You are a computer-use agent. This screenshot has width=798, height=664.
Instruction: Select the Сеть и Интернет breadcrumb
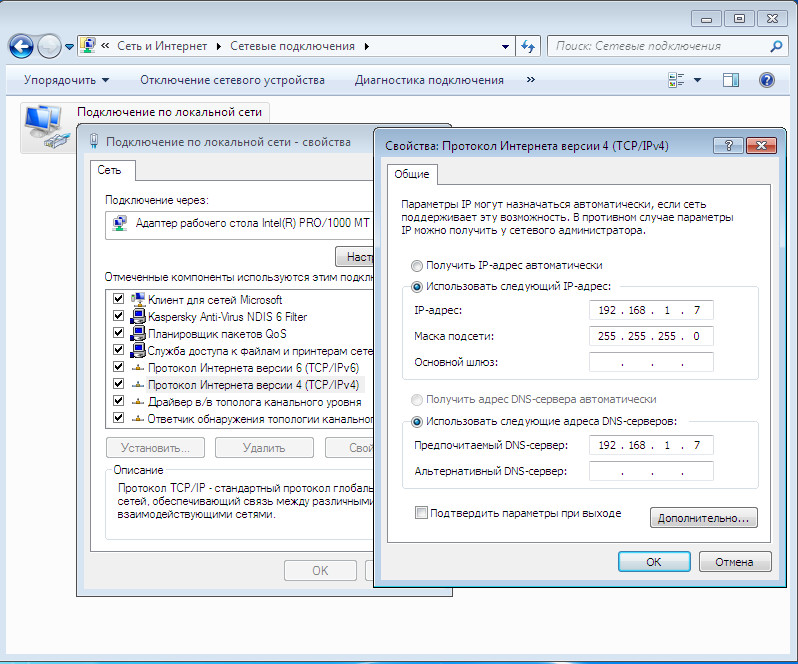tap(162, 46)
